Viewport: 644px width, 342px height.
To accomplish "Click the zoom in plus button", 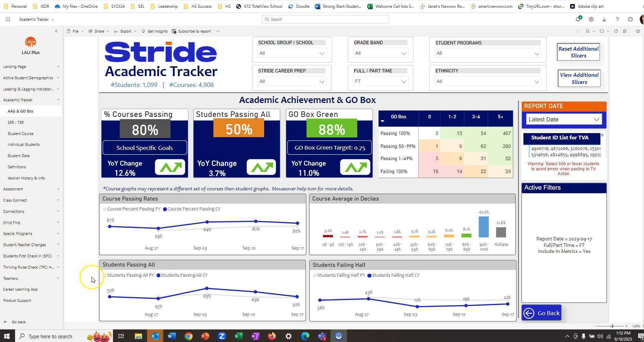I will tap(626, 326).
